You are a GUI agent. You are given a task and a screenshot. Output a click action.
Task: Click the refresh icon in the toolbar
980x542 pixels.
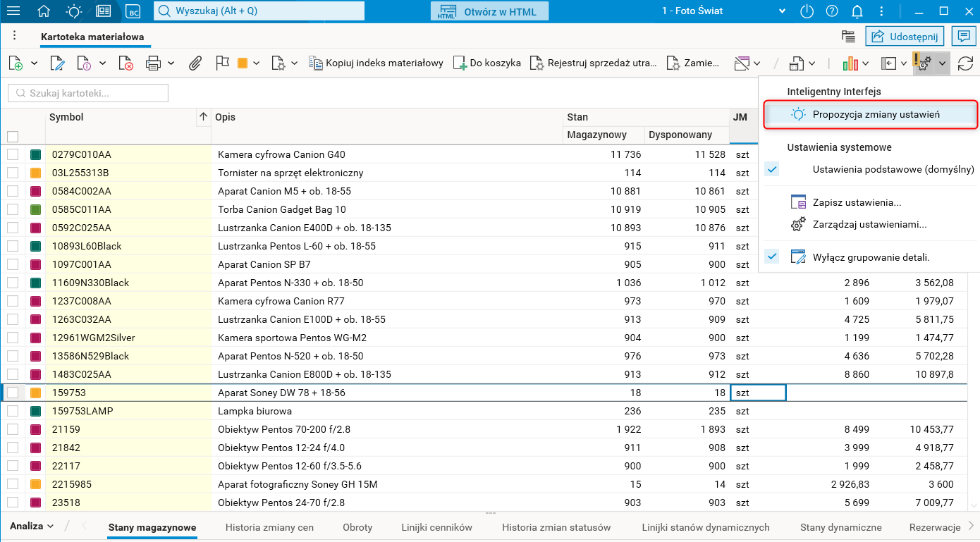click(x=965, y=63)
